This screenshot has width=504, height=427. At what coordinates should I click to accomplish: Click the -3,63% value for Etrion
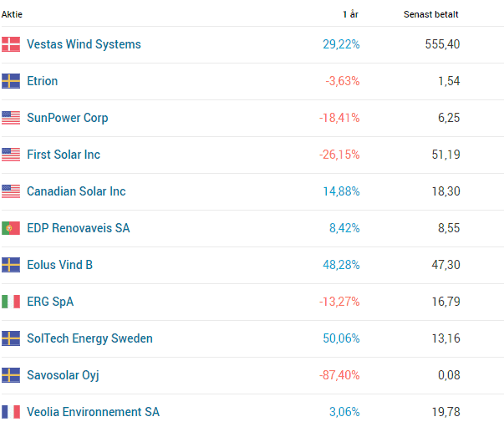click(x=343, y=81)
